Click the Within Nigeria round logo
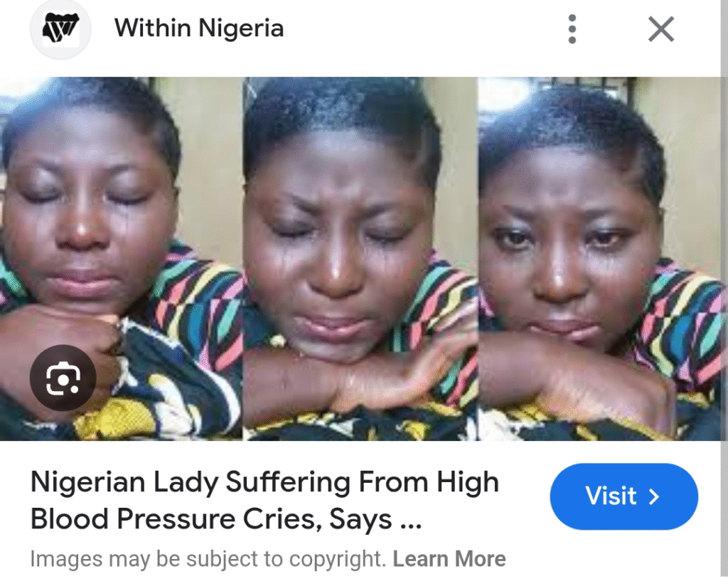 point(60,29)
